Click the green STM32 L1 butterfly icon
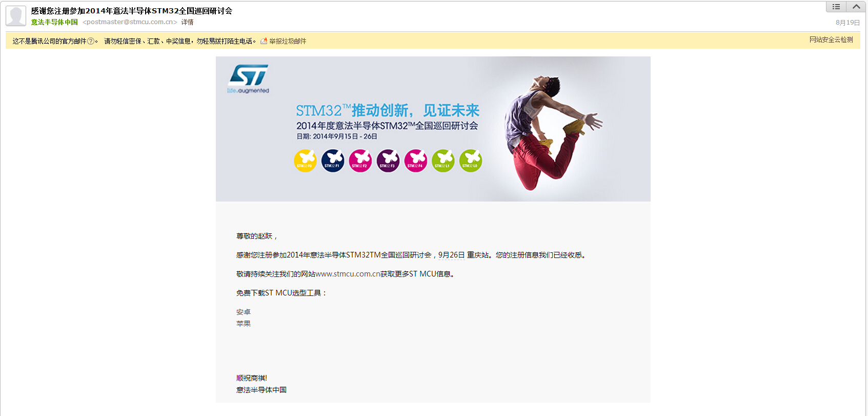 [x=443, y=161]
